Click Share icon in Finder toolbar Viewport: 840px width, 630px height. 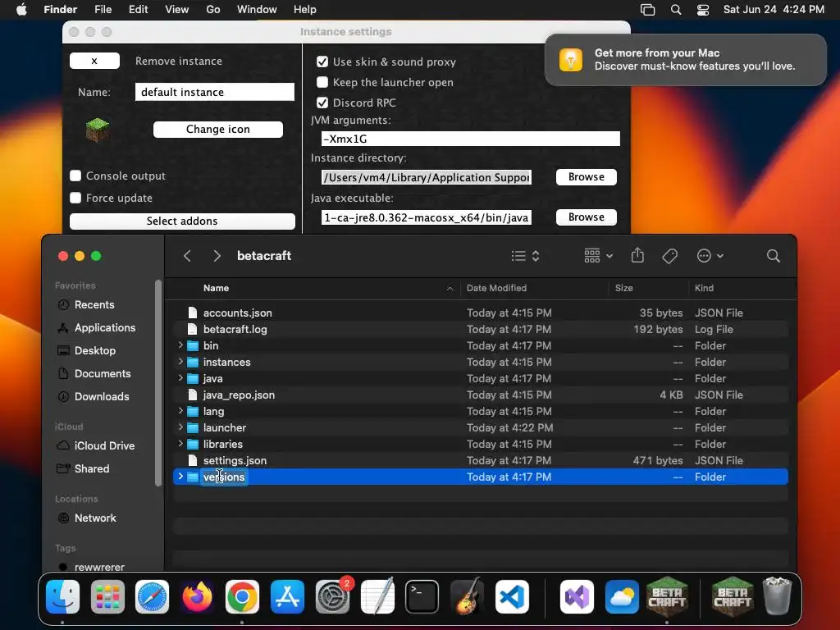tap(637, 256)
